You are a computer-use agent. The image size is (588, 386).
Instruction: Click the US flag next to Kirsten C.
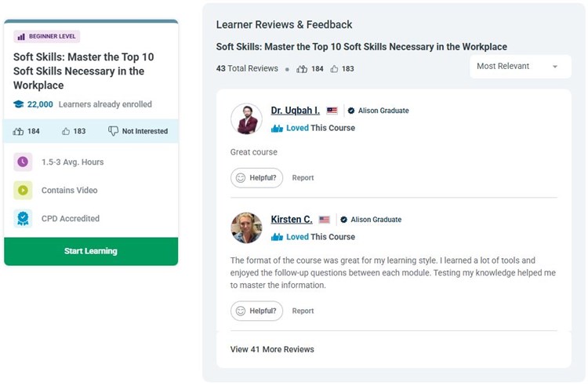click(x=324, y=220)
